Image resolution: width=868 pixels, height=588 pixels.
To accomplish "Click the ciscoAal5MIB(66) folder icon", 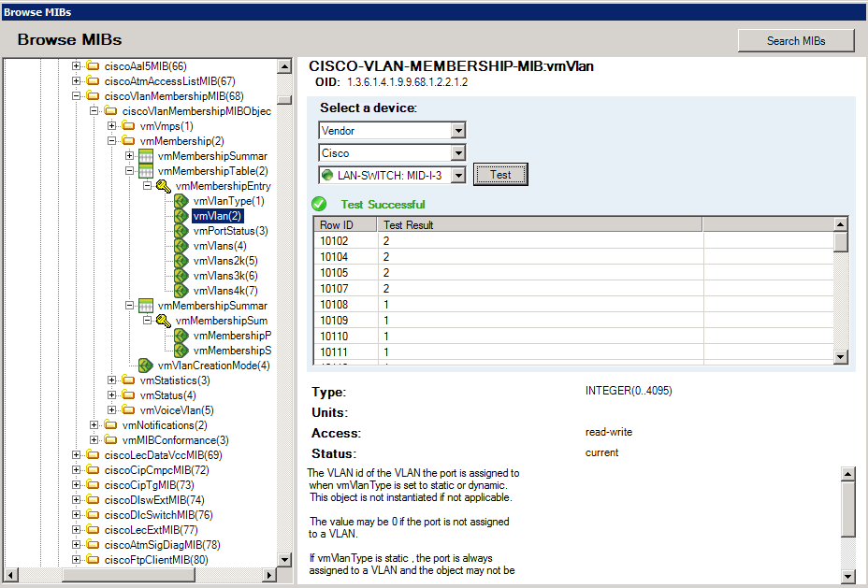I will click(x=93, y=65).
